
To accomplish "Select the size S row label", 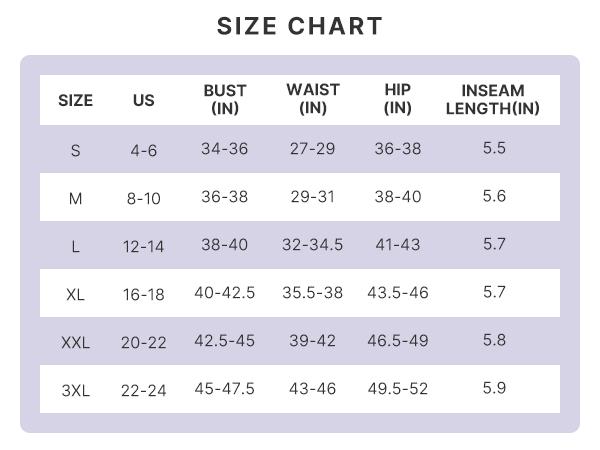I will pyautogui.click(x=76, y=151).
